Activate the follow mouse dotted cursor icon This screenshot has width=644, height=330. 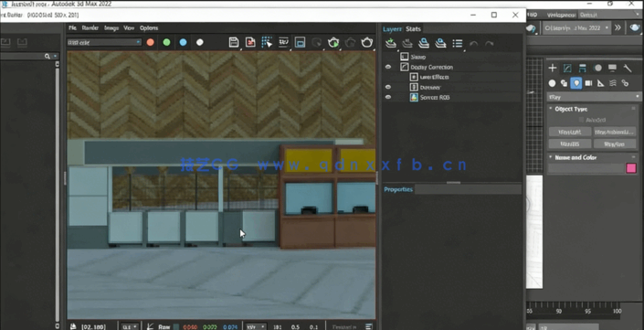click(x=267, y=42)
